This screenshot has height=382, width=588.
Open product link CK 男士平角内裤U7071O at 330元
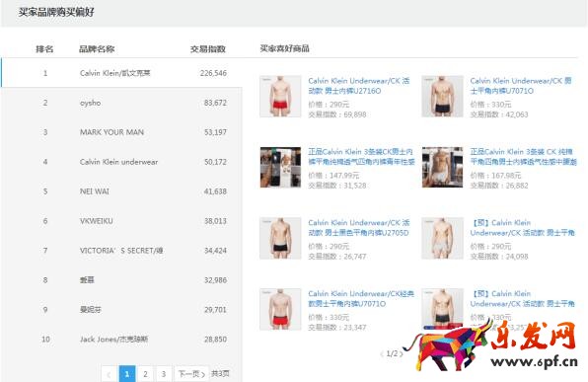[521, 86]
